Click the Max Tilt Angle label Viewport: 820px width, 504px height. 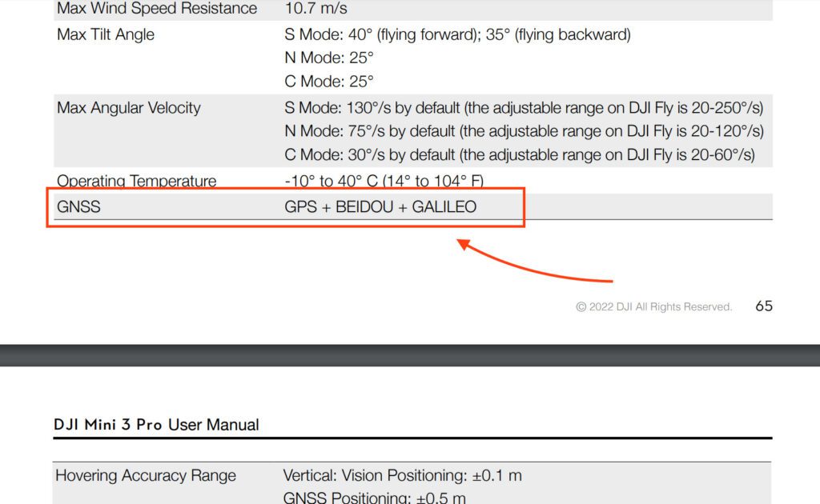[x=104, y=34]
